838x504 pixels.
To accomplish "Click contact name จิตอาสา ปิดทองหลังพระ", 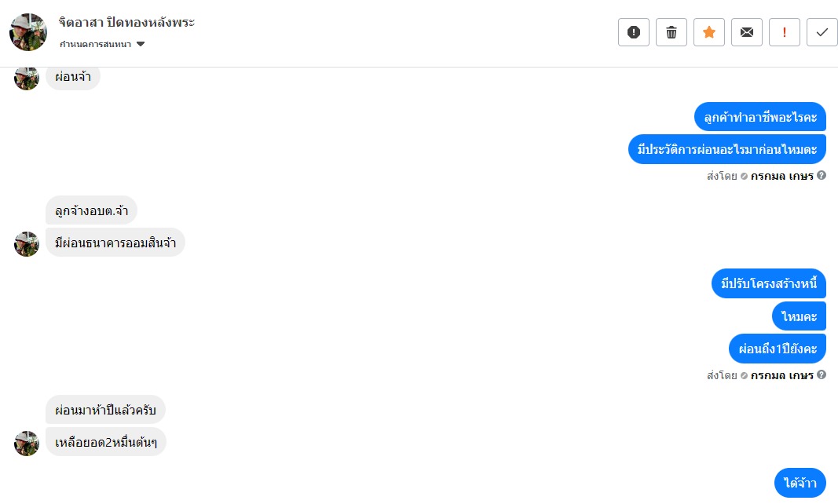I will pyautogui.click(x=126, y=23).
